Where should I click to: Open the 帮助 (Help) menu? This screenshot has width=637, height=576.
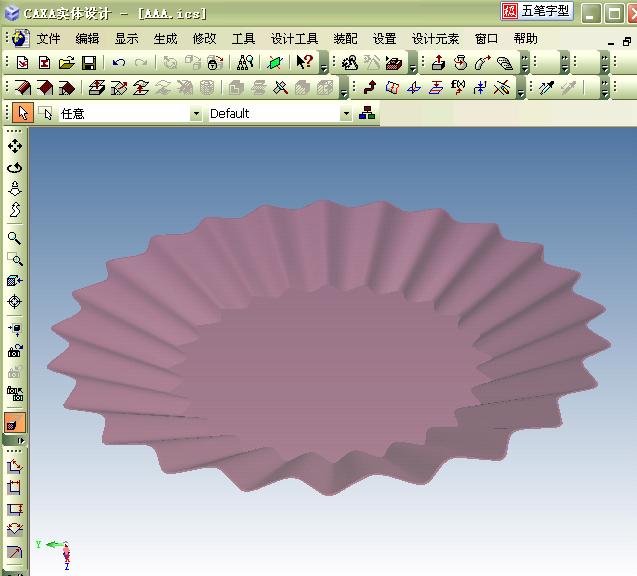(525, 39)
